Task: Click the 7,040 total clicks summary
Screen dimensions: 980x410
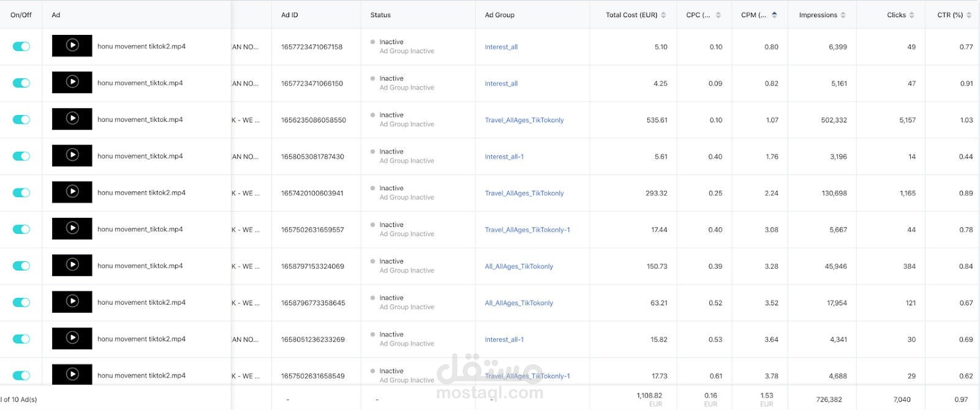Action: [902, 400]
